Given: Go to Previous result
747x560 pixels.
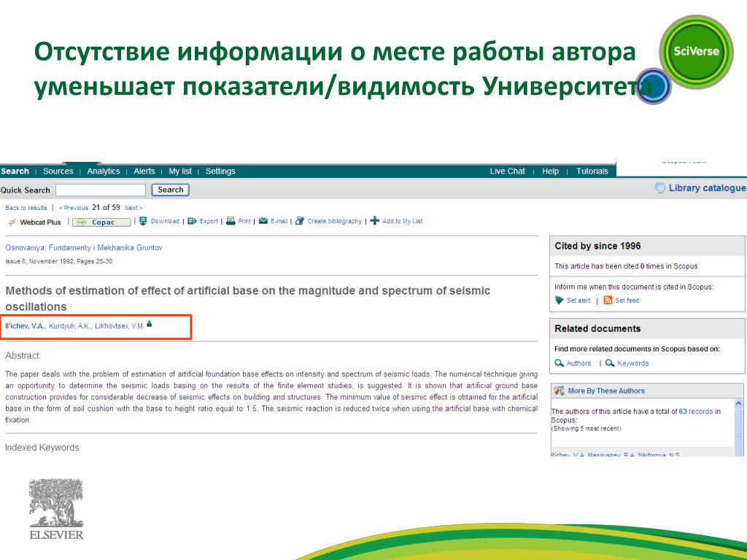Looking at the screenshot, I should coord(74,208).
